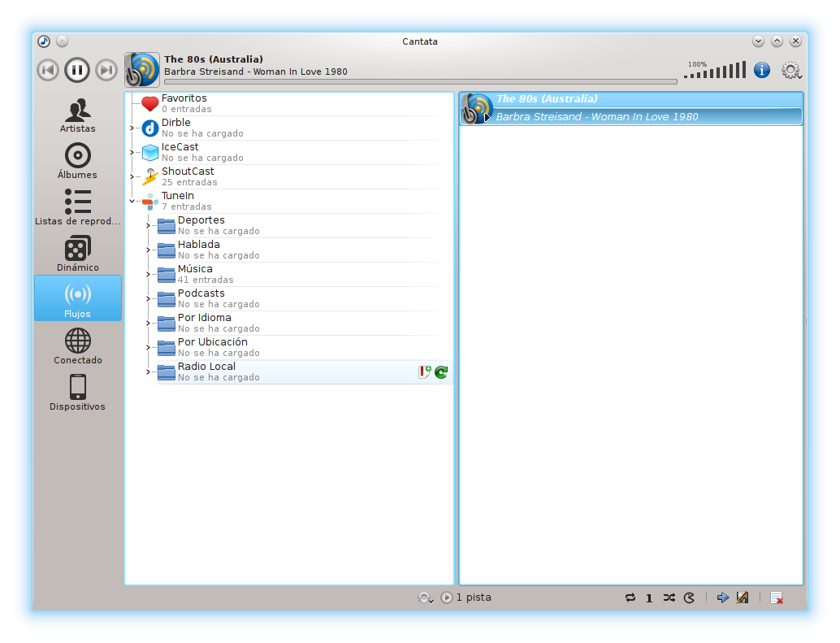This screenshot has height=643, width=840.
Task: Click the Dirble blue logo icon
Action: pyautogui.click(x=150, y=128)
